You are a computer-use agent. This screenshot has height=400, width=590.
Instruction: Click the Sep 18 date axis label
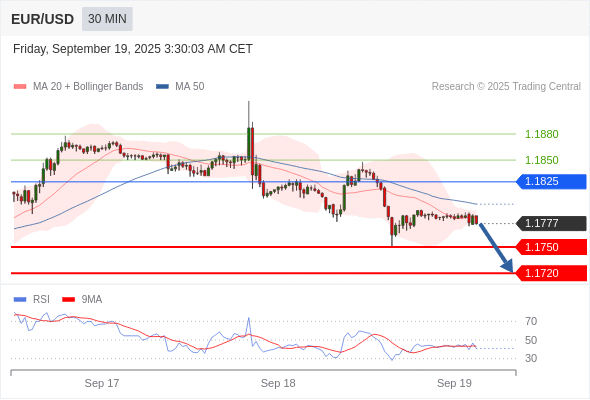[x=278, y=383]
